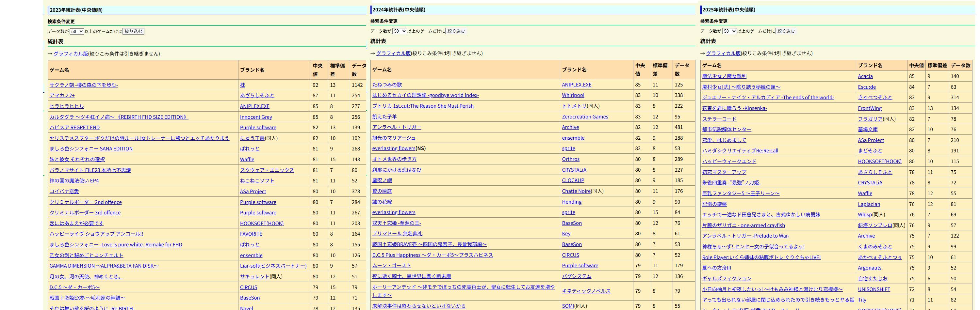Open game 廃村少女[弐] ～陰り誘う秘惣の匣～
The width and height of the screenshot is (980, 310).
click(x=741, y=87)
